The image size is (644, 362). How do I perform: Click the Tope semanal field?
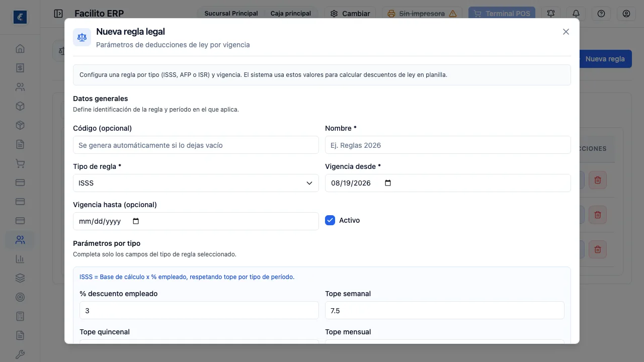(445, 310)
